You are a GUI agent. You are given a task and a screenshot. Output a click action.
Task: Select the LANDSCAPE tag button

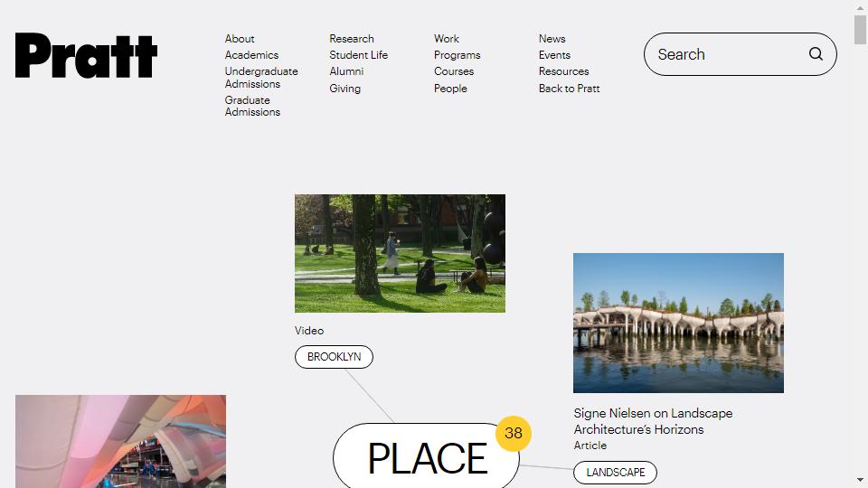tap(615, 473)
